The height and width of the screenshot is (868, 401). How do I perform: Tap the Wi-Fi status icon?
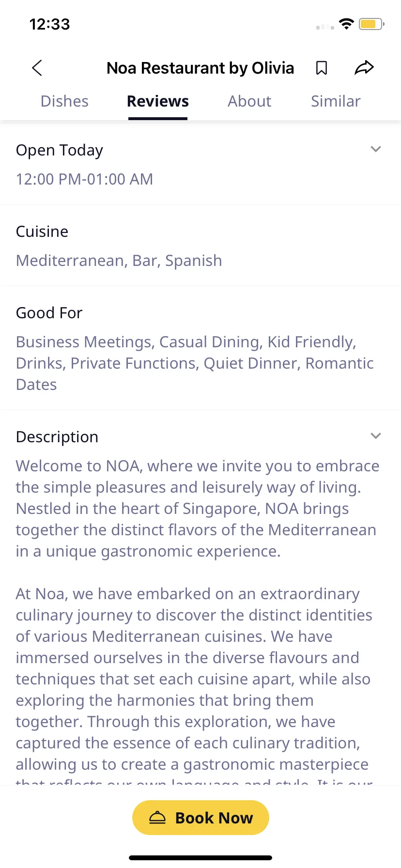pos(346,24)
